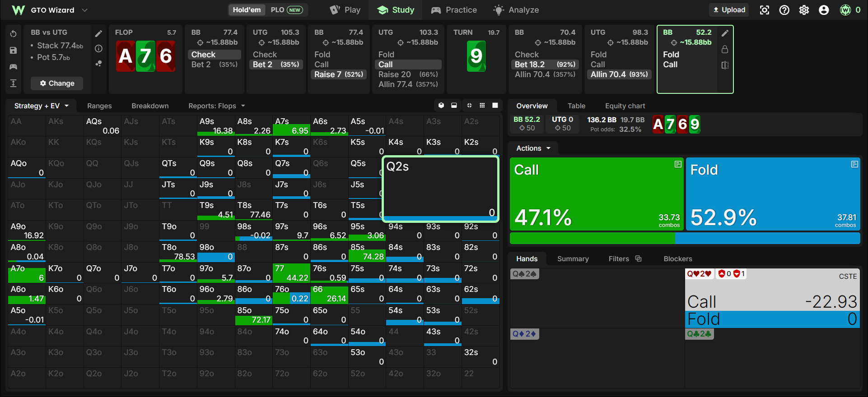Open the help question mark icon
Screen dimensions: 868x397
784,10
